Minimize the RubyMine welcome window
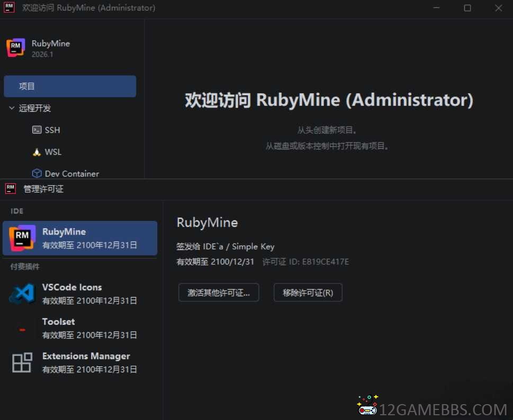 (x=436, y=8)
